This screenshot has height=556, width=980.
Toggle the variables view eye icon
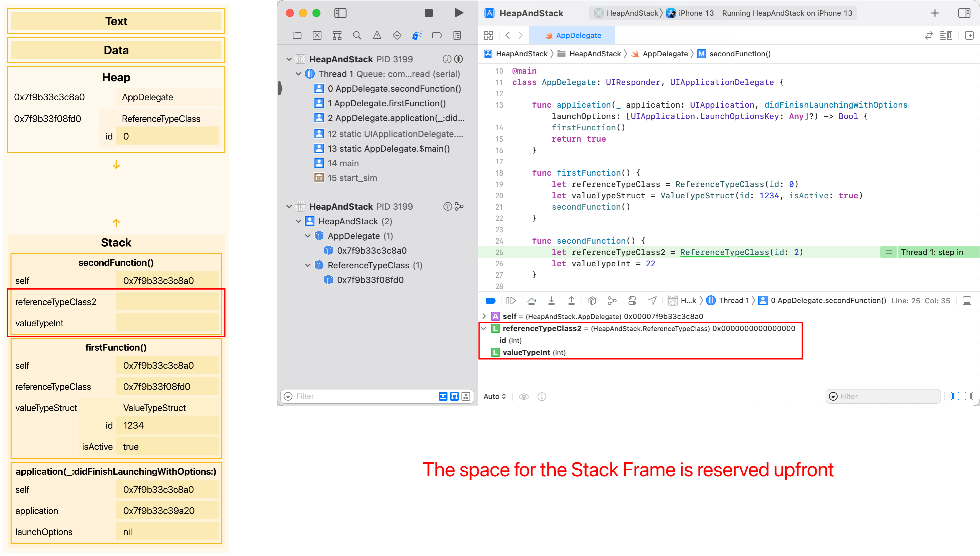(524, 396)
